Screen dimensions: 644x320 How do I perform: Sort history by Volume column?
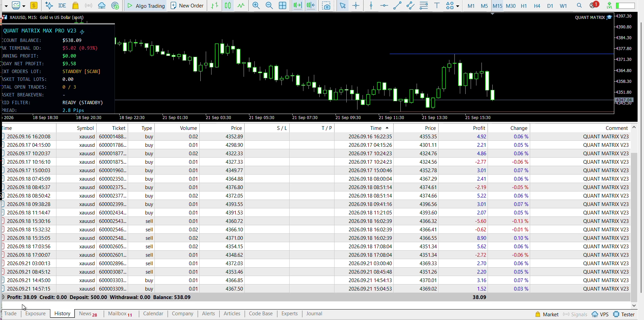[x=177, y=128]
